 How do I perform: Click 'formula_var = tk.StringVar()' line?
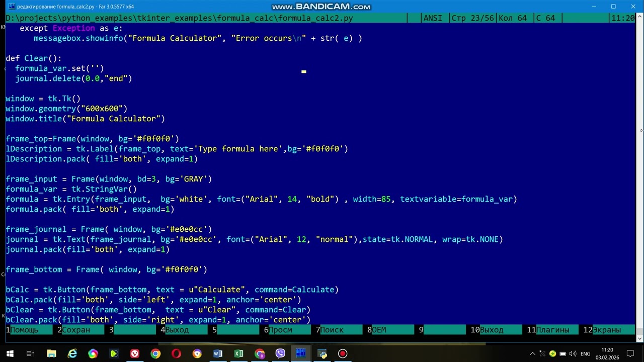[71, 189]
